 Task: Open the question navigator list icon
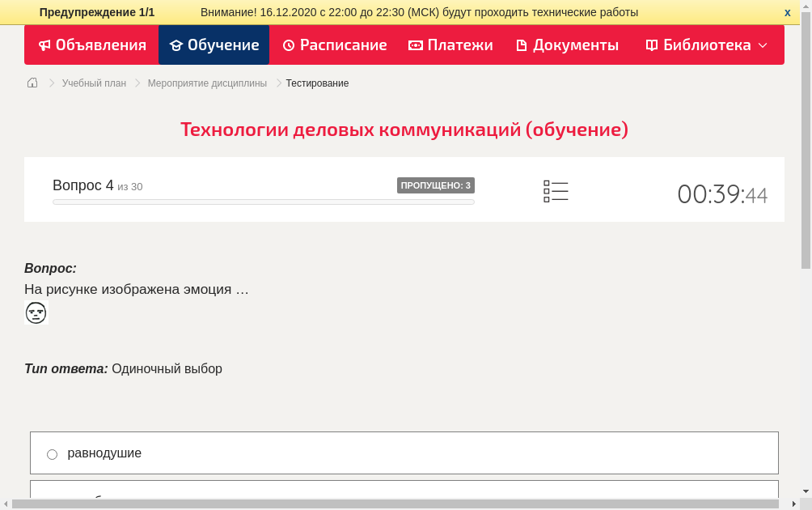(x=556, y=190)
